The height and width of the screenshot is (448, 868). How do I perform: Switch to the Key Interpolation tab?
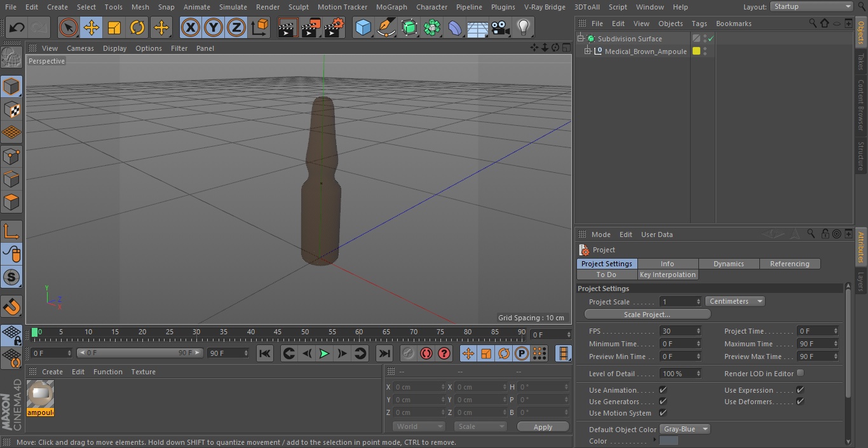(668, 275)
